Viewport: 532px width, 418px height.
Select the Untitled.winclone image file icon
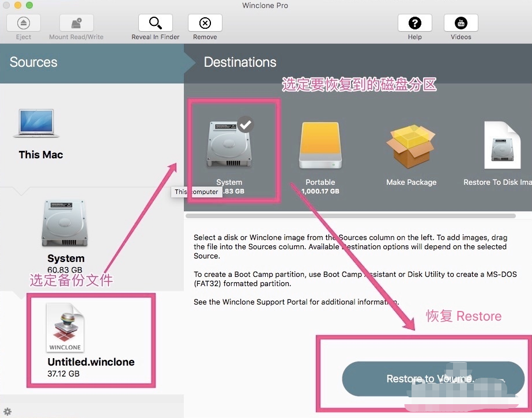click(x=65, y=328)
